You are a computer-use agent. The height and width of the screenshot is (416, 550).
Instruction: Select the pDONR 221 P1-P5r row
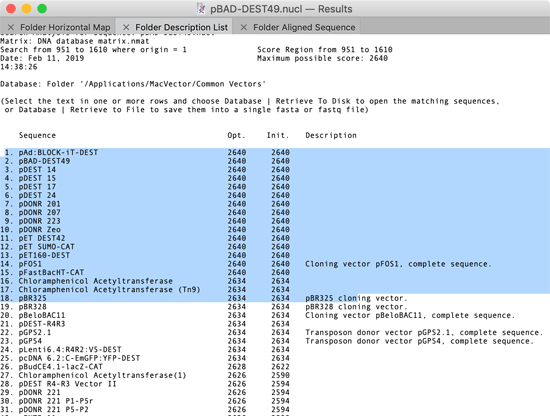[x=275, y=401]
